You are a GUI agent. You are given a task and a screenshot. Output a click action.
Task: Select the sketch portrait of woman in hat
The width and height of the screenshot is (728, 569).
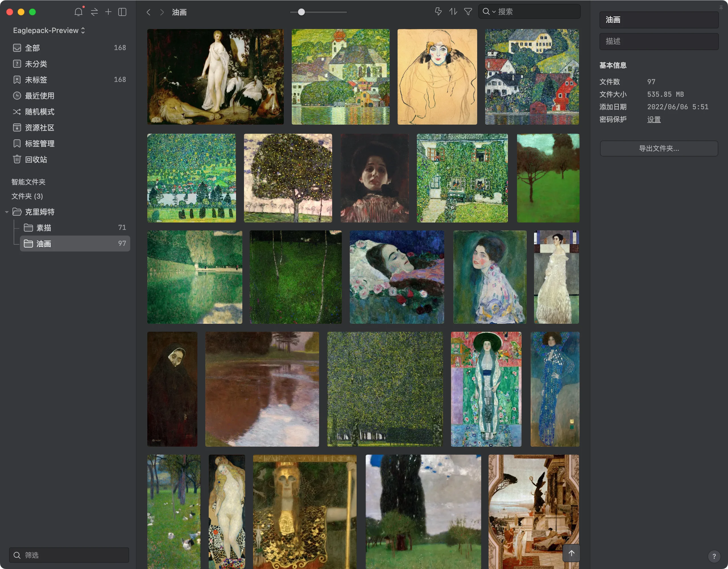pos(437,77)
